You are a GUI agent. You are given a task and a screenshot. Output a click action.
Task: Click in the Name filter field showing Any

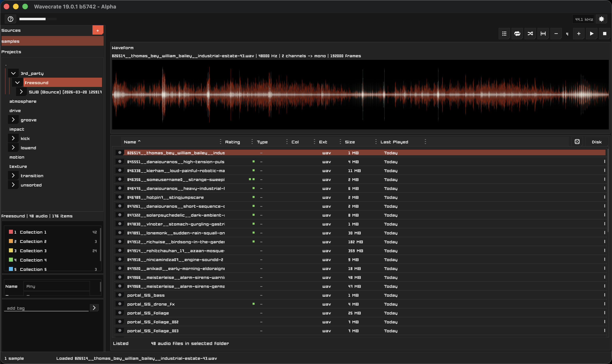point(57,286)
